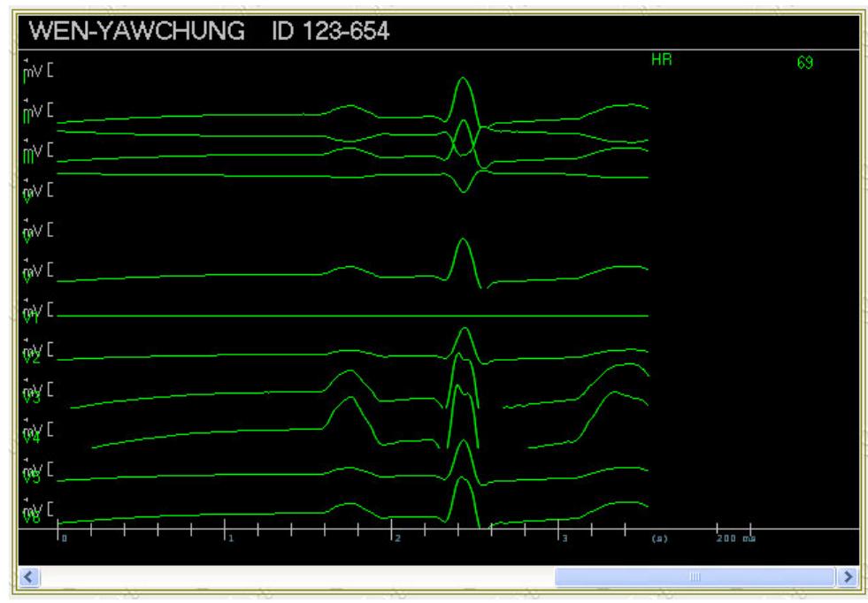Select the lead V5 label
This screenshot has width=868, height=603.
point(32,477)
